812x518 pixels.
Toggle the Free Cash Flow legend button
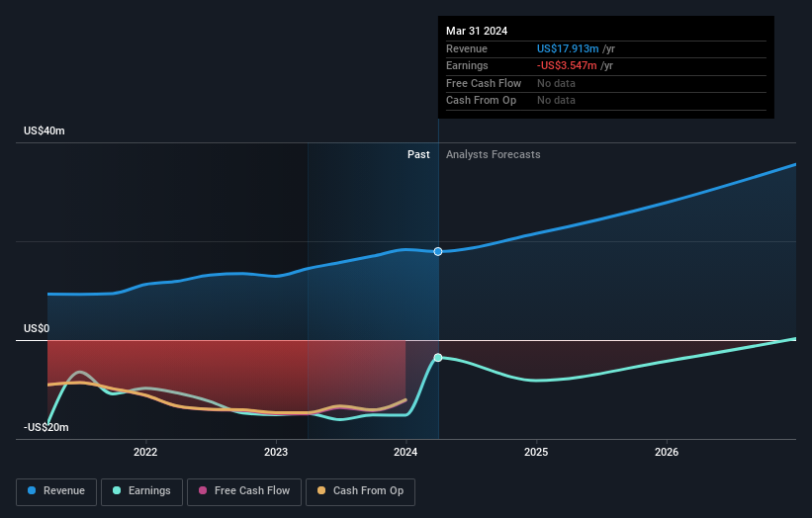point(244,491)
